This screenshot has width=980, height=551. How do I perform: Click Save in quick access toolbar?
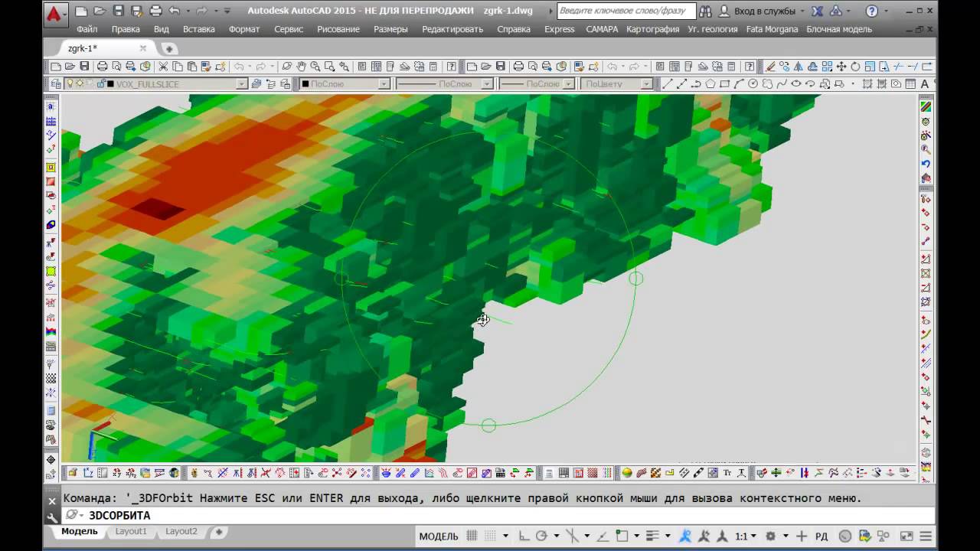click(x=118, y=11)
